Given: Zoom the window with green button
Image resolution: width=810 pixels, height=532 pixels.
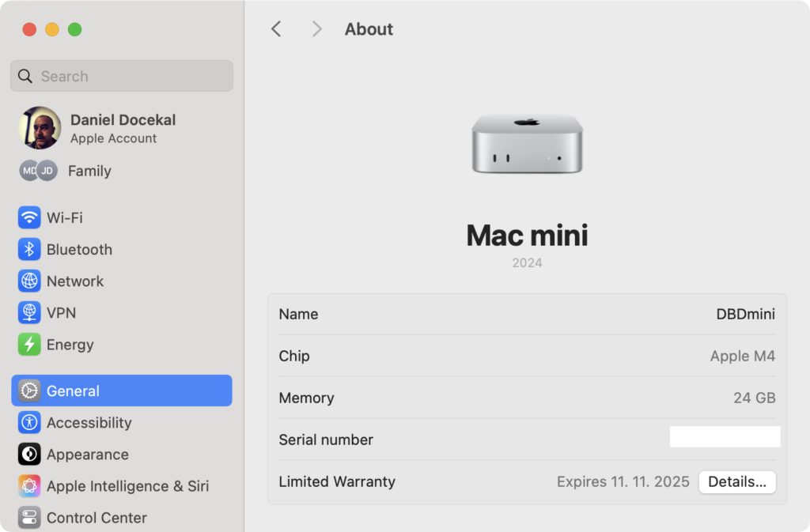Looking at the screenshot, I should tap(75, 29).
